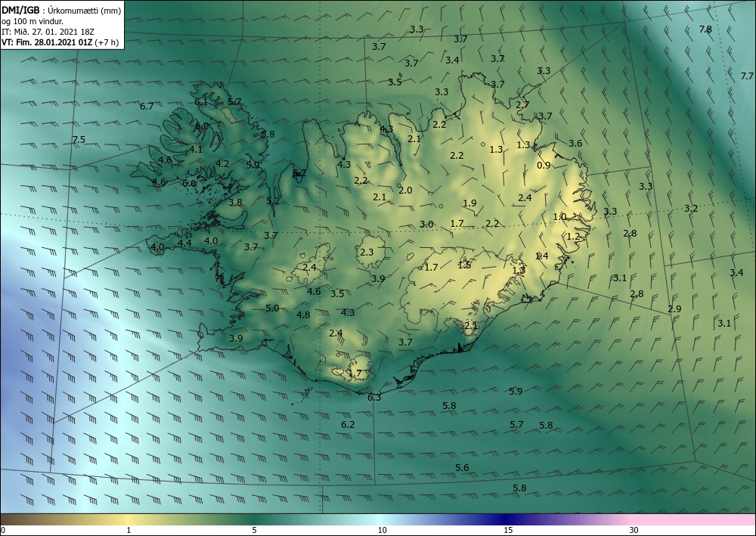Screen dimensions: 756x536
Task: Click the value "4.2" on the map
Action: click(x=222, y=164)
